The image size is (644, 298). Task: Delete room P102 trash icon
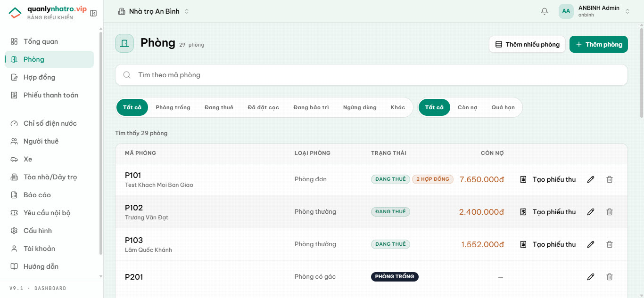(x=610, y=212)
